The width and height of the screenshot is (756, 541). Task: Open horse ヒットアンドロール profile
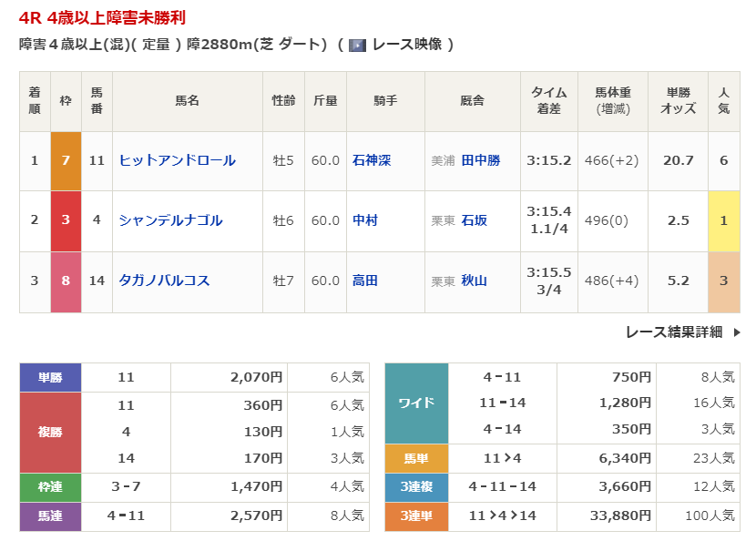click(177, 160)
